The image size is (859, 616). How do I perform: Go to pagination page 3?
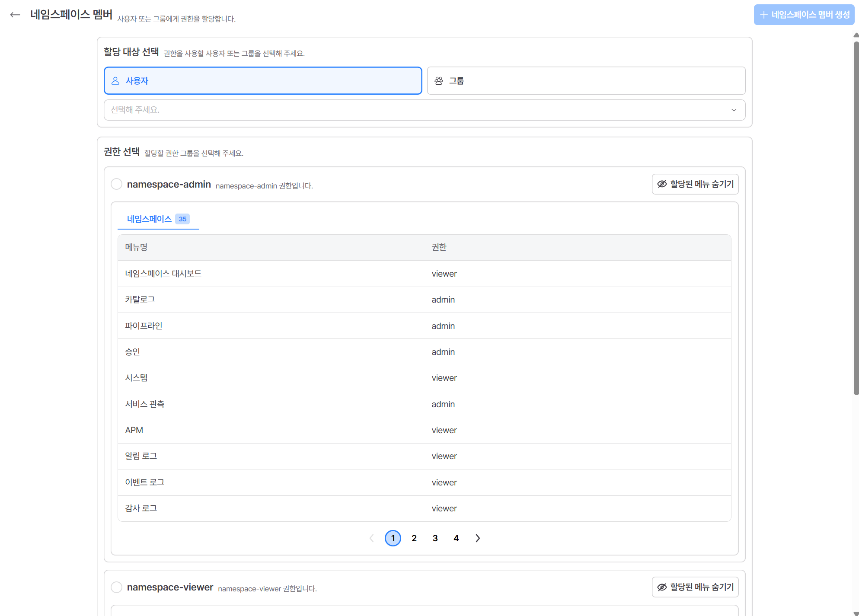coord(435,538)
